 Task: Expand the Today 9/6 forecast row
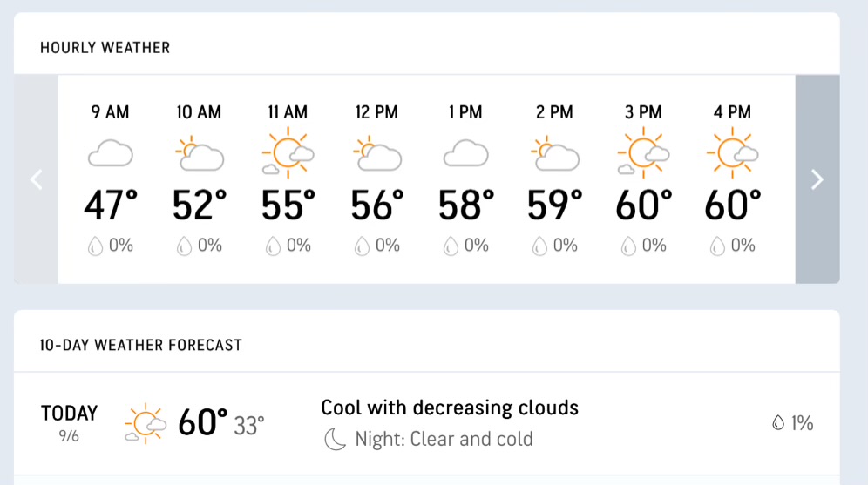[x=426, y=423]
